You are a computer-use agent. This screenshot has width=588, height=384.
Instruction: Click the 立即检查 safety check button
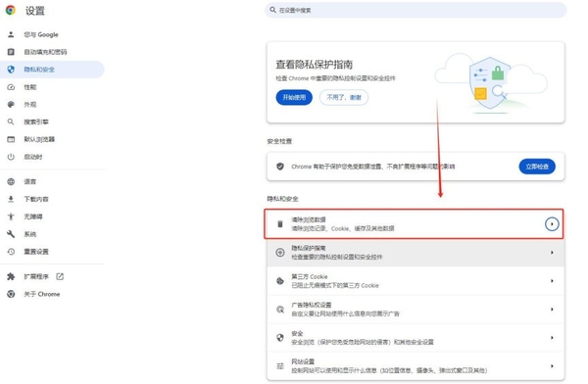tap(537, 167)
